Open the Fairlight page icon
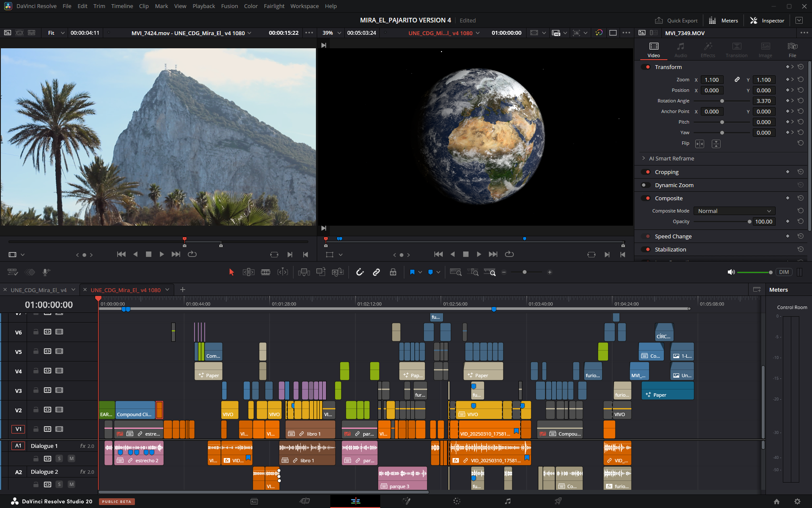The height and width of the screenshot is (508, 812). [507, 501]
